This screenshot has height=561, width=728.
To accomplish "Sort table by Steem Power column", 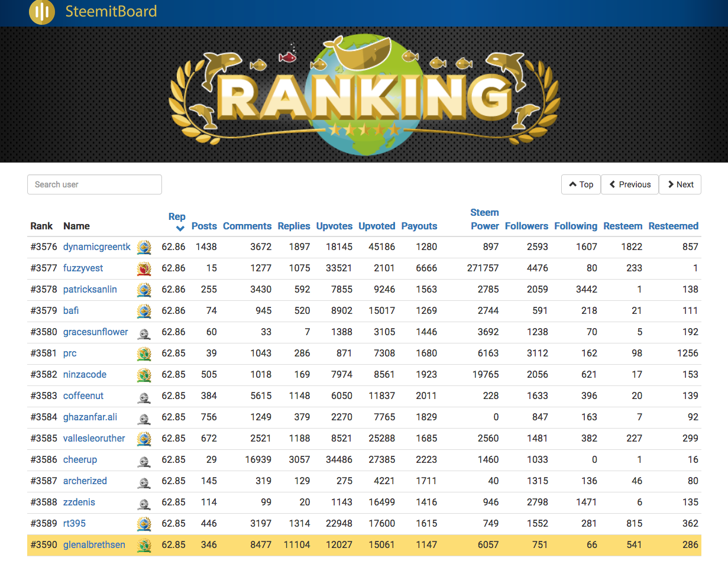I will pyautogui.click(x=485, y=219).
